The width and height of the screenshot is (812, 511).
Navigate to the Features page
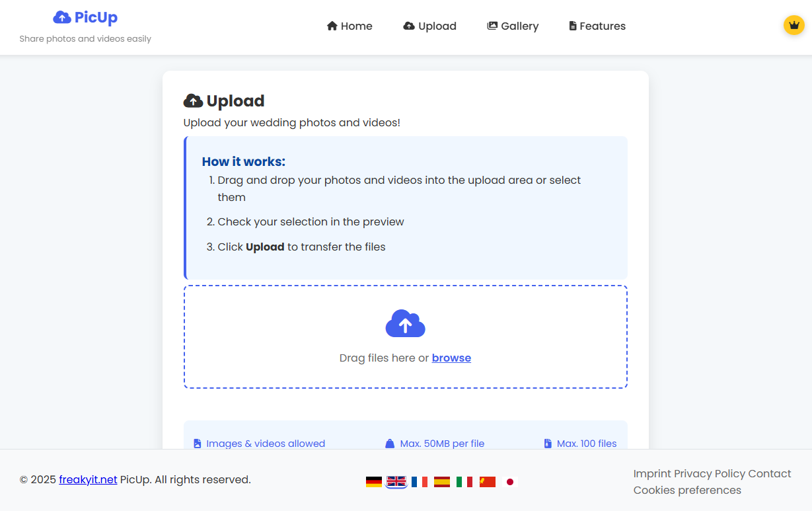click(x=597, y=26)
